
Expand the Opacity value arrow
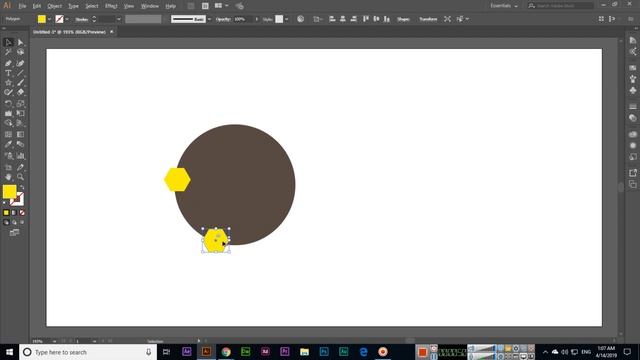[x=256, y=19]
